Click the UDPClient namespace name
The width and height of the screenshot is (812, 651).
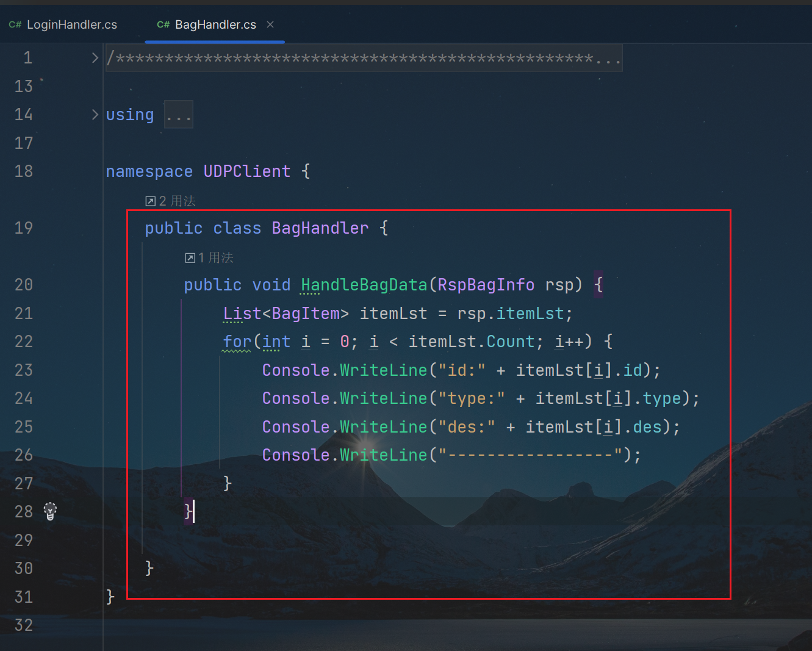point(246,171)
